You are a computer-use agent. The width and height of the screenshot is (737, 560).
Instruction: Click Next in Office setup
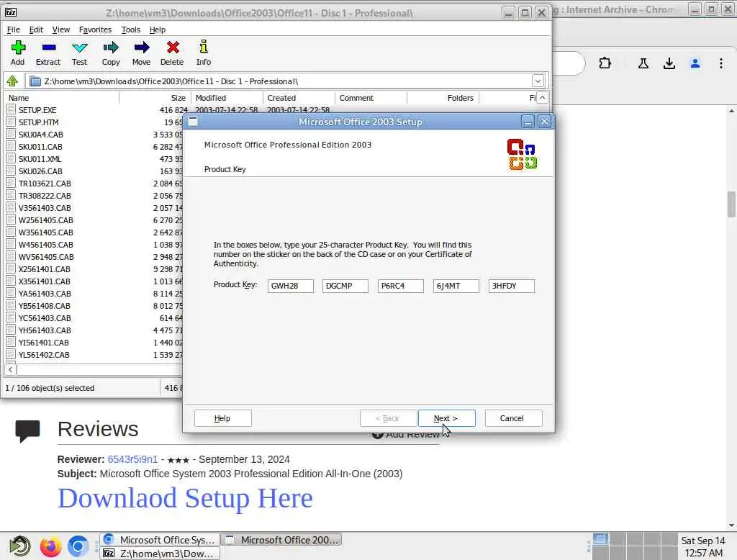point(446,418)
